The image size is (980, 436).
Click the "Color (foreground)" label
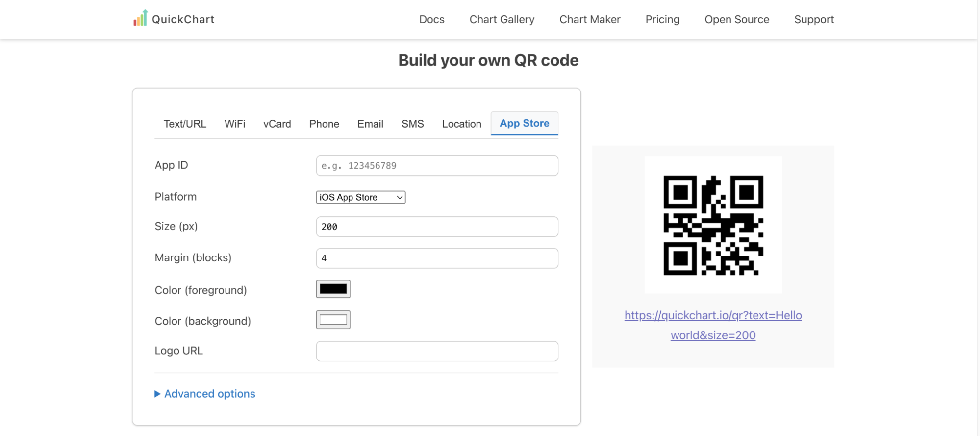click(x=201, y=290)
